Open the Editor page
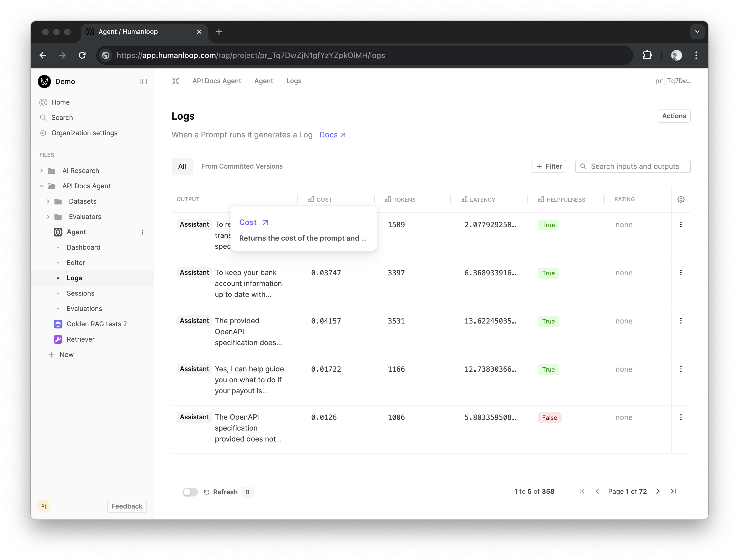 pos(76,263)
